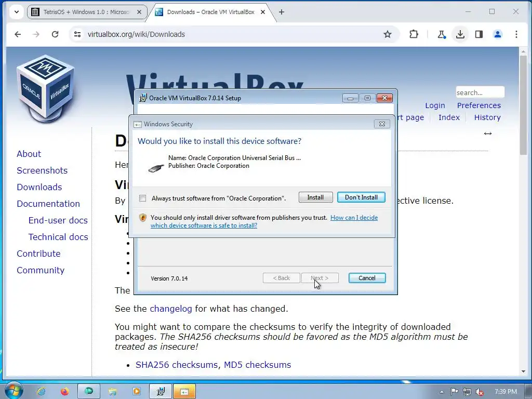This screenshot has width=532, height=399.
Task: Show hidden system tray icons
Action: (442, 392)
